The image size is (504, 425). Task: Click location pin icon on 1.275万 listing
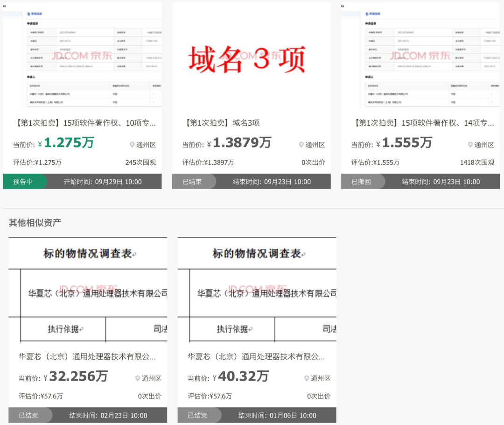point(132,145)
